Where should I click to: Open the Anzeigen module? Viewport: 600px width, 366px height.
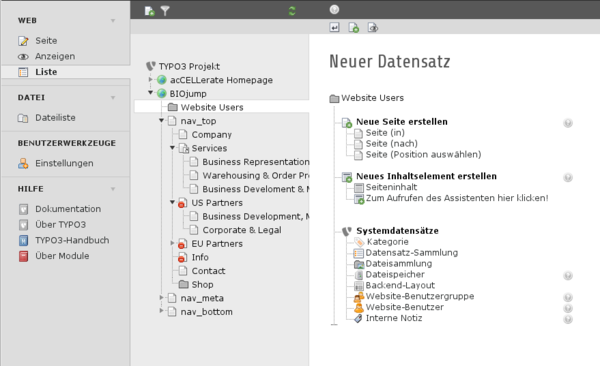[55, 56]
